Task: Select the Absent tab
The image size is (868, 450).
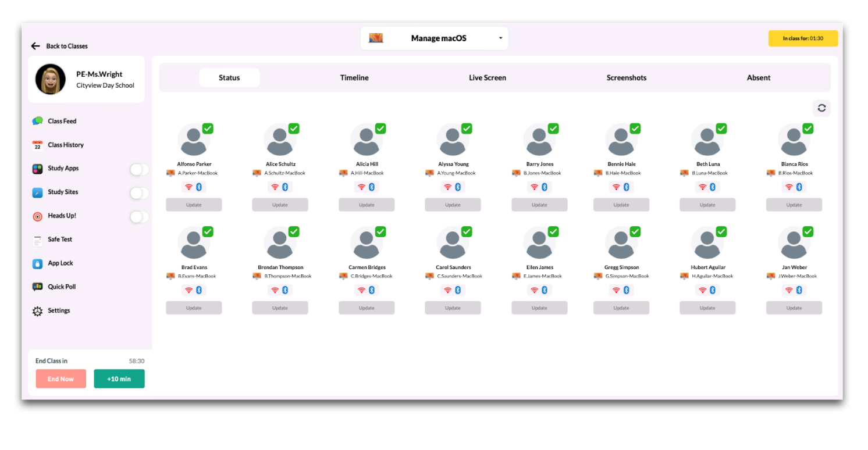Action: coord(759,78)
